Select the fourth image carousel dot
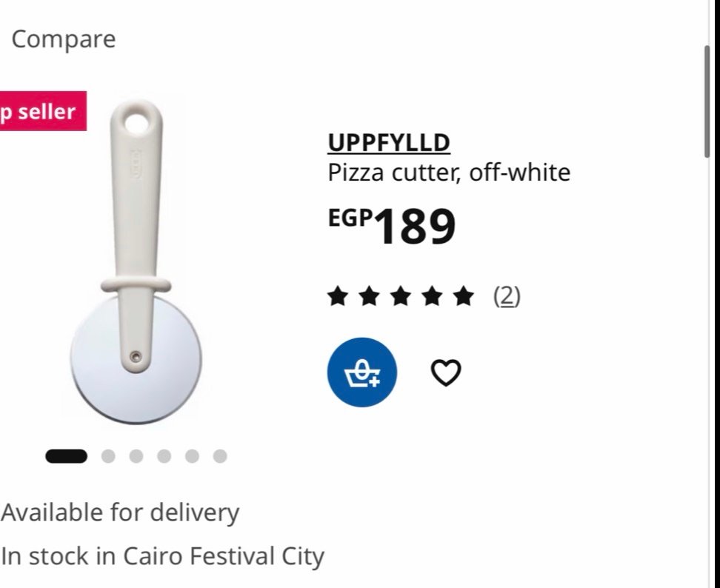 point(164,456)
